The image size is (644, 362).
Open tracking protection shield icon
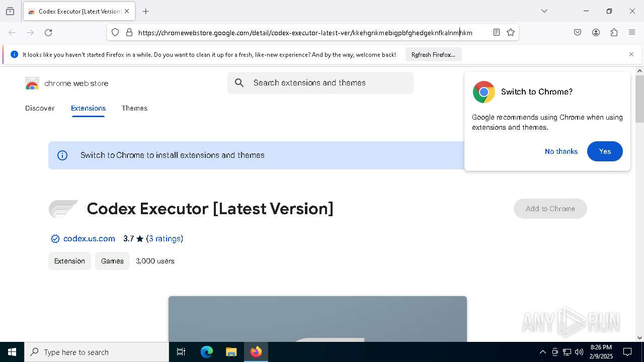(115, 32)
